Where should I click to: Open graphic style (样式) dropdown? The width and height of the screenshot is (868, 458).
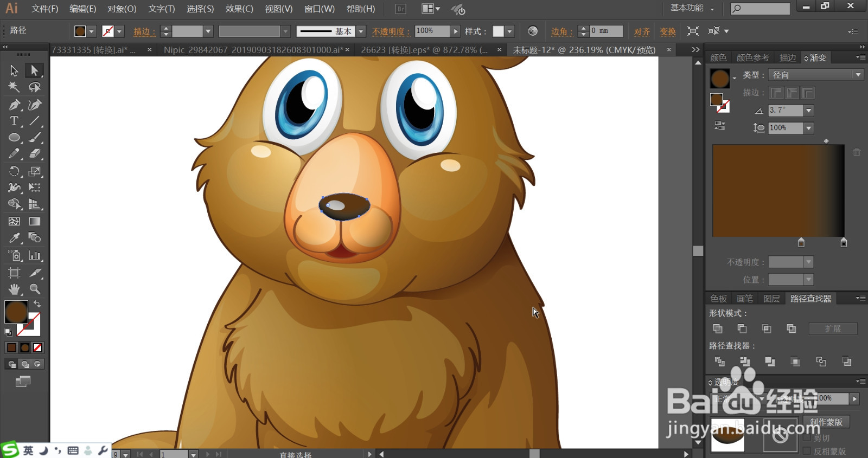pyautogui.click(x=510, y=31)
